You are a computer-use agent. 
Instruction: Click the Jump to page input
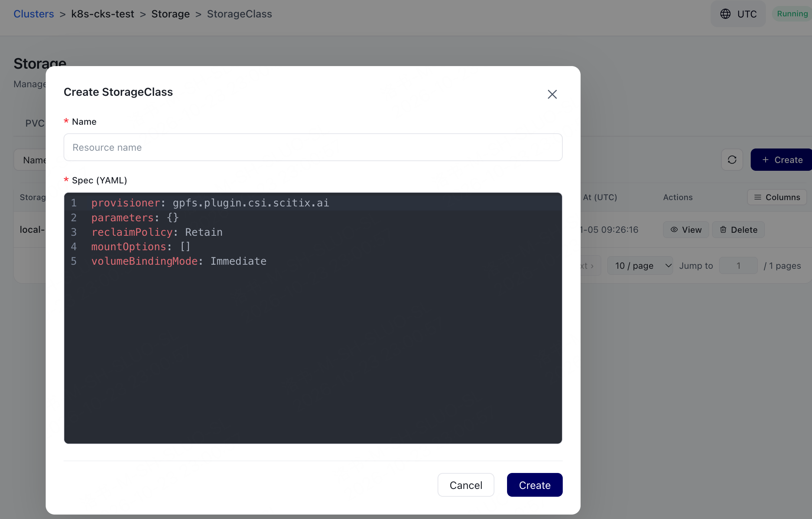tap(738, 265)
